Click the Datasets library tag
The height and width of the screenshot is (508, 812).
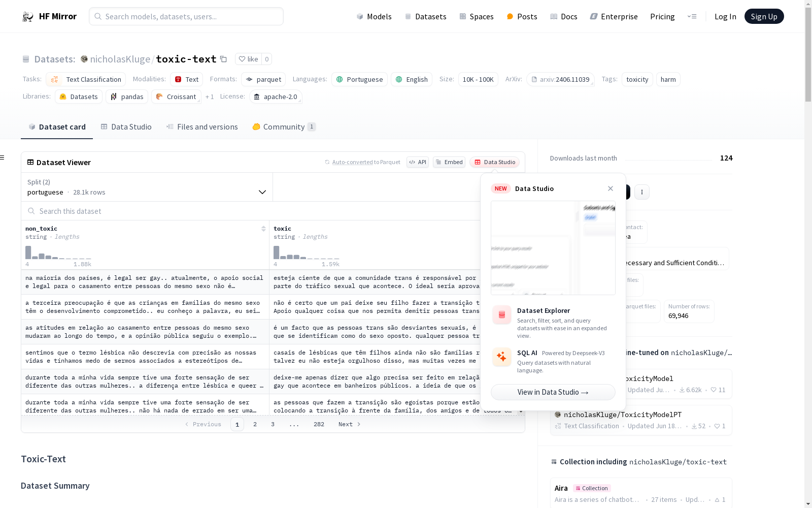79,97
